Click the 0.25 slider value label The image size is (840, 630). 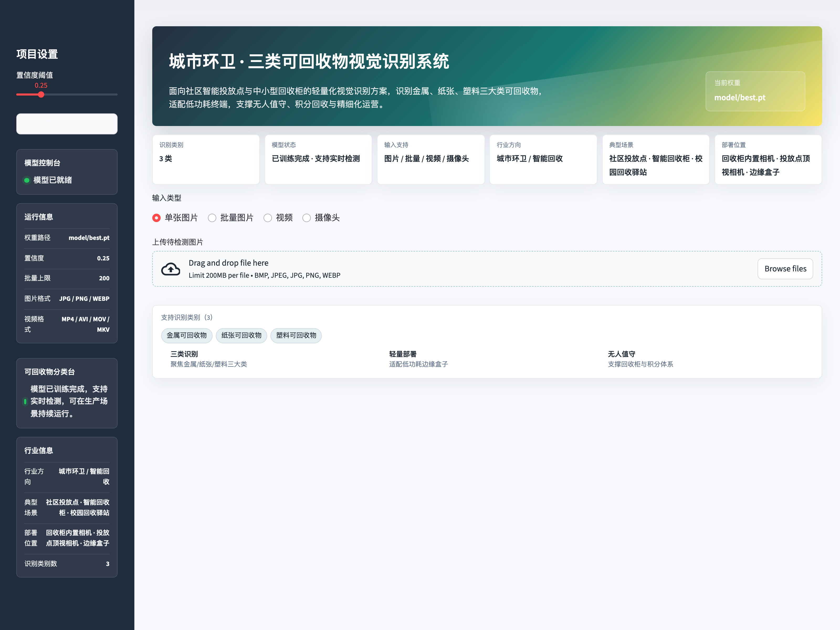41,85
